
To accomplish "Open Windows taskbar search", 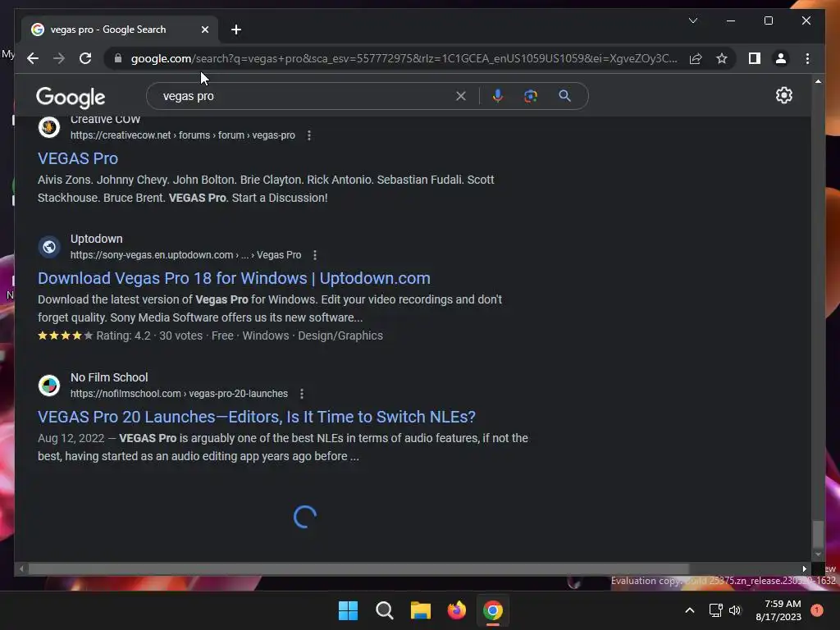I will (x=385, y=610).
